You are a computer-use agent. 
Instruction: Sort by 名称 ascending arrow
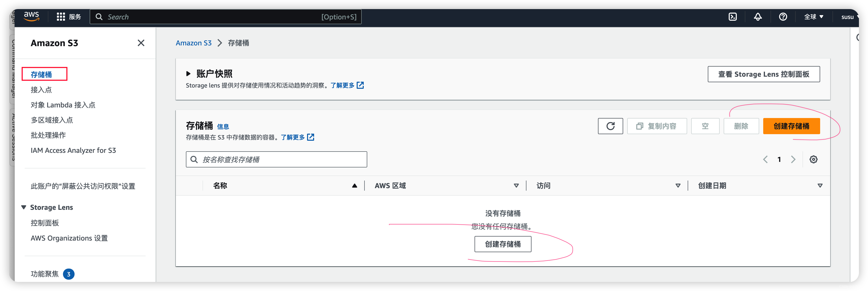pyautogui.click(x=354, y=186)
